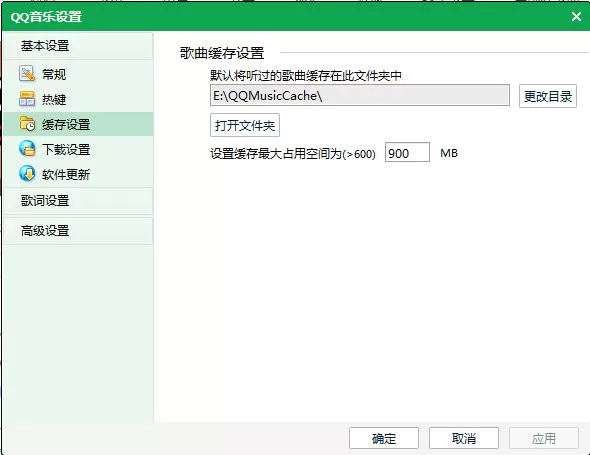This screenshot has width=590, height=455.
Task: Click the 常规 pencil icon
Action: (x=27, y=74)
